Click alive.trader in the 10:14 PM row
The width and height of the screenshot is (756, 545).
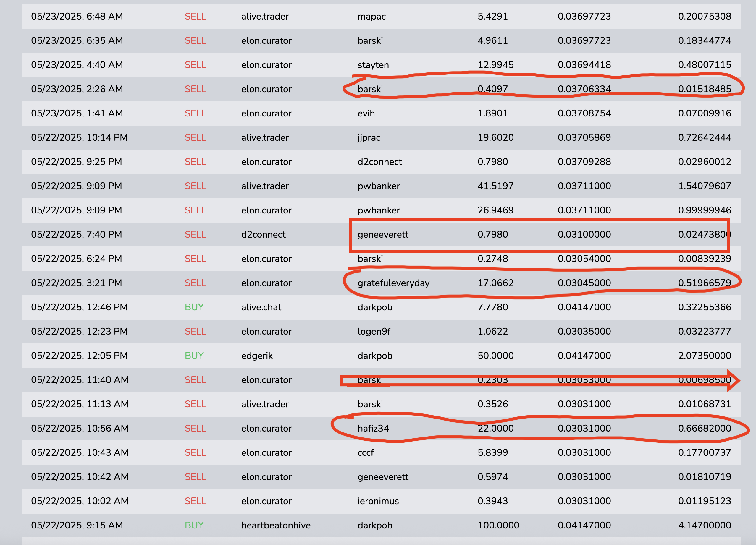265,138
